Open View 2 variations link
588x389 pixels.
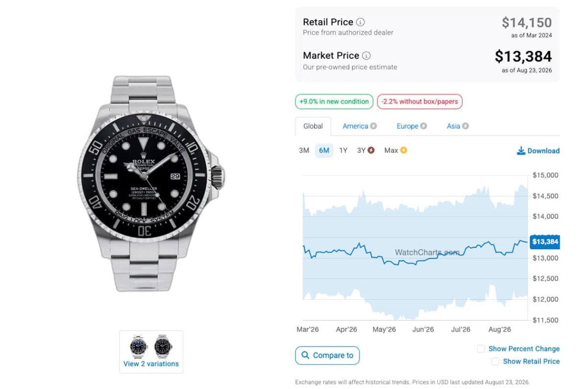151,364
